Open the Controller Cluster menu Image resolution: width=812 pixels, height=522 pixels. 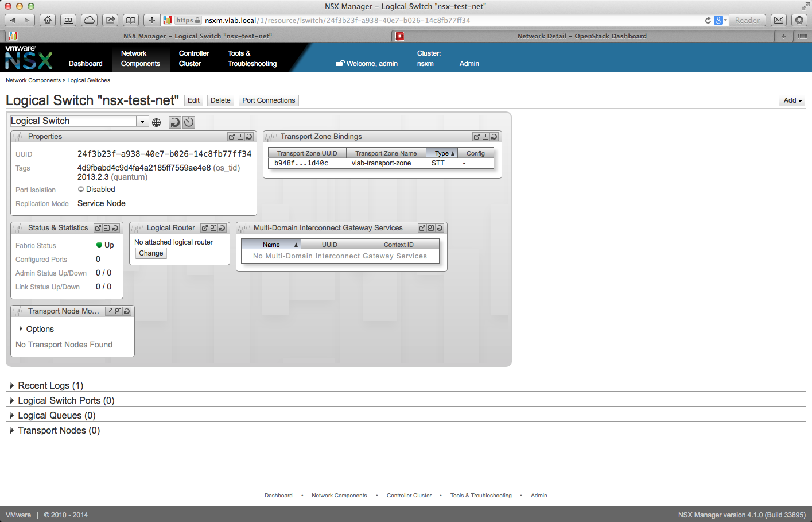click(x=193, y=59)
